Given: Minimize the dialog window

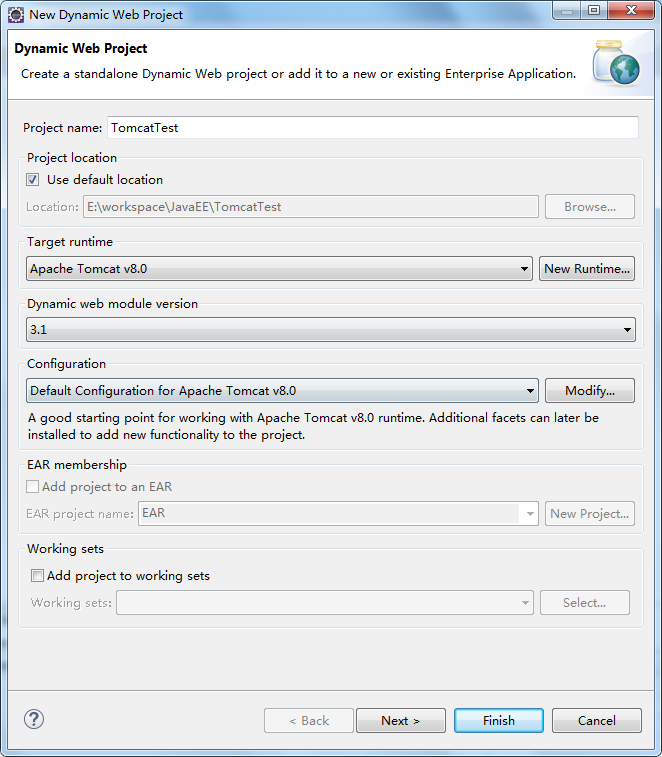Looking at the screenshot, I should click(x=566, y=12).
